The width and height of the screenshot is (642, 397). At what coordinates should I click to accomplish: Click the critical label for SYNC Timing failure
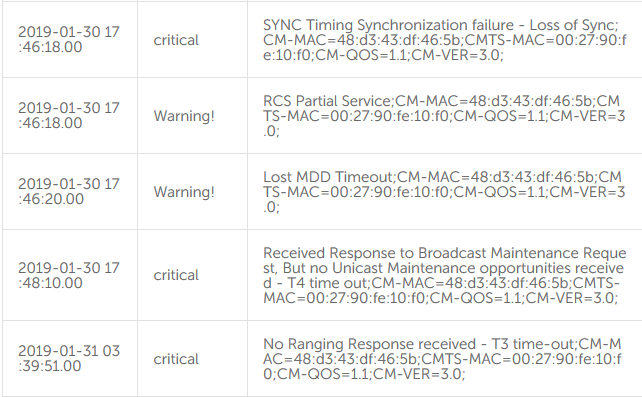(x=176, y=40)
